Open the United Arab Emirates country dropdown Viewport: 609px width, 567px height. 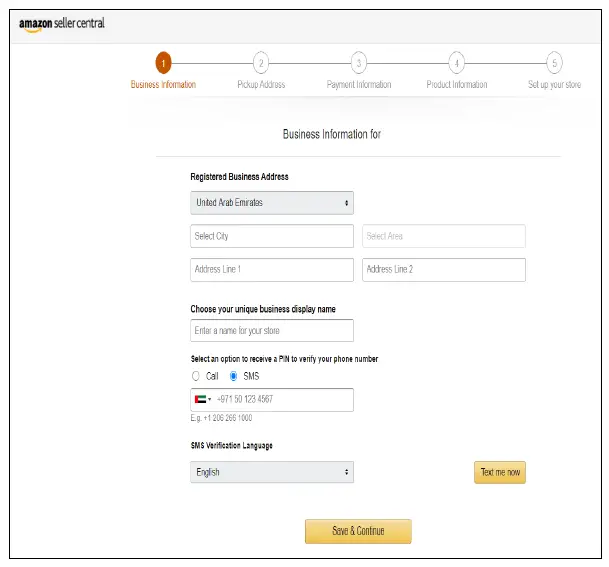click(272, 203)
